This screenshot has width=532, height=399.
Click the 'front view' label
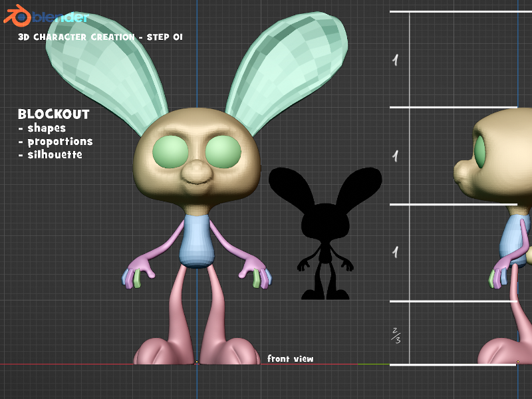coord(290,358)
